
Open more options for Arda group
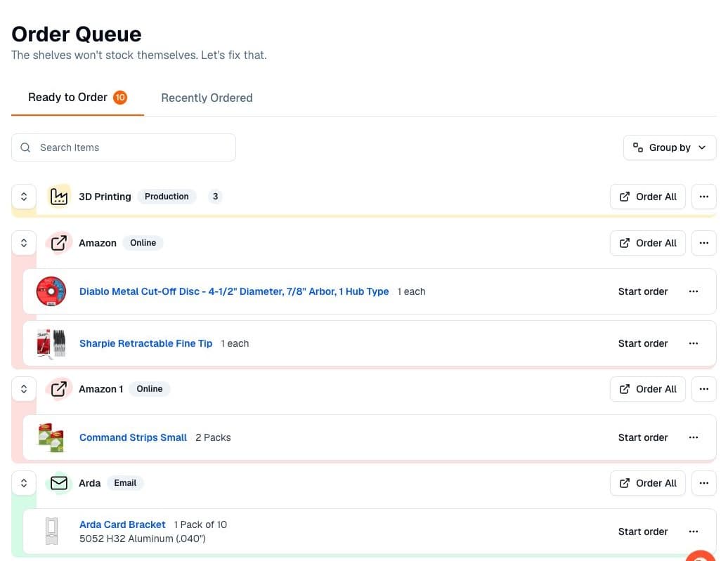(704, 483)
